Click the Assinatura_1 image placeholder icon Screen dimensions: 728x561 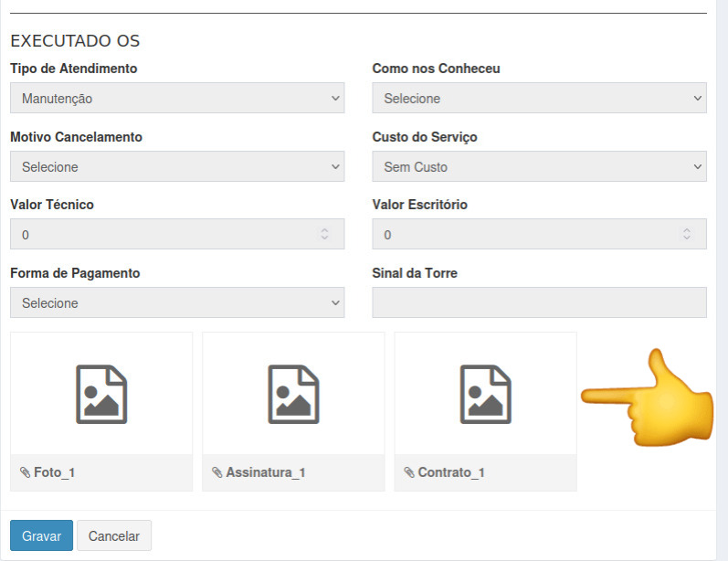click(293, 395)
